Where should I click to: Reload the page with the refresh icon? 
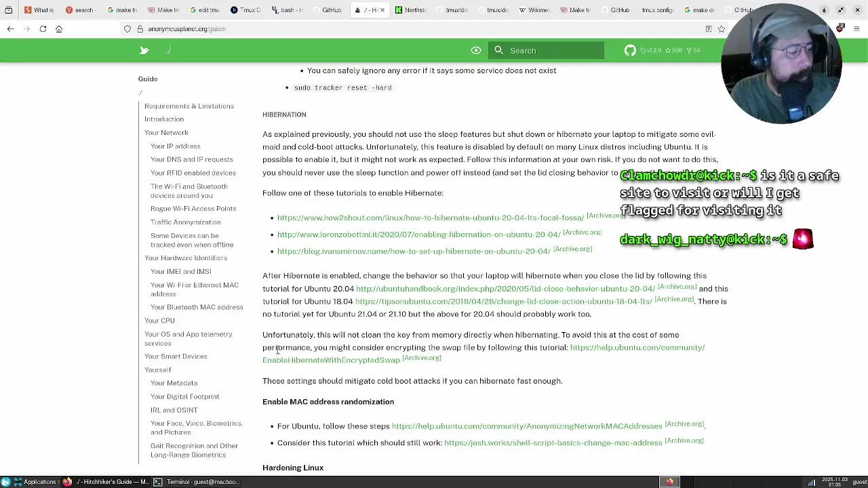(x=43, y=29)
